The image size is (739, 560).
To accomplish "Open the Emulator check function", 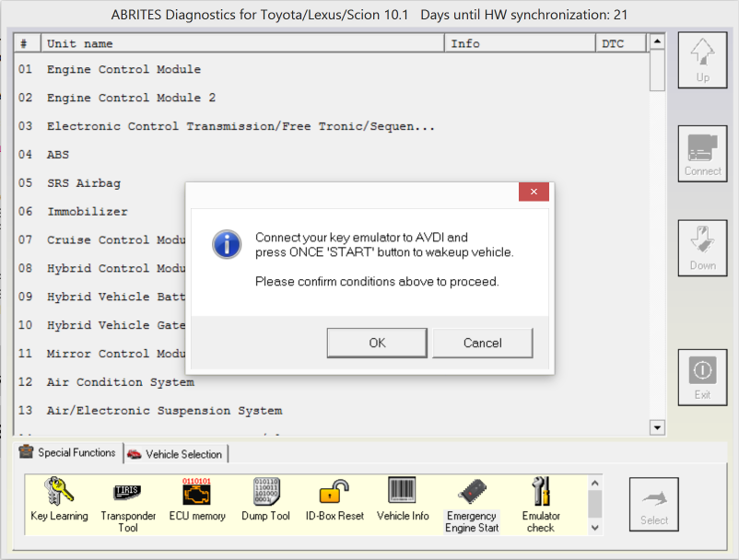I will (x=541, y=506).
